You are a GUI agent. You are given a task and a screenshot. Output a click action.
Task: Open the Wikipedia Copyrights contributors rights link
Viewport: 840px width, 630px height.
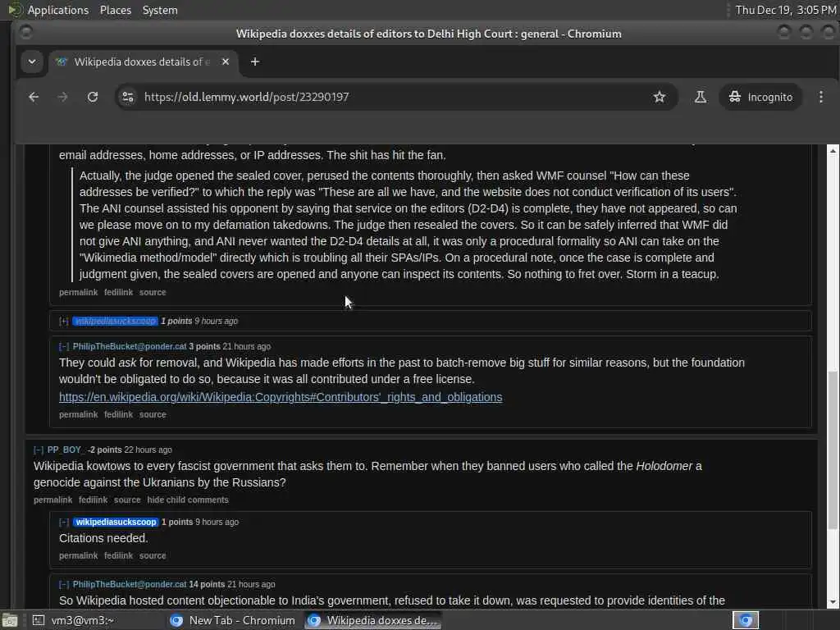(281, 397)
